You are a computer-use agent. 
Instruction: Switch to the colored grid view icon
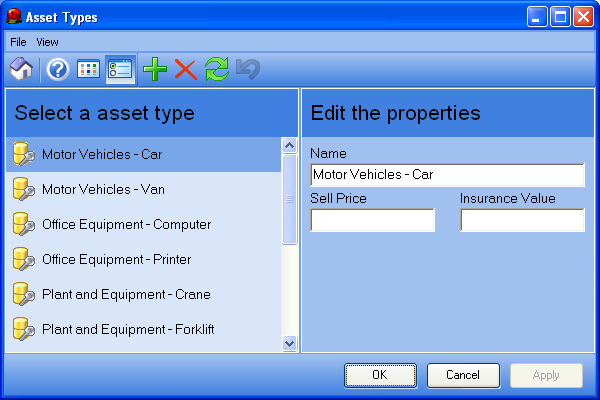[x=88, y=69]
